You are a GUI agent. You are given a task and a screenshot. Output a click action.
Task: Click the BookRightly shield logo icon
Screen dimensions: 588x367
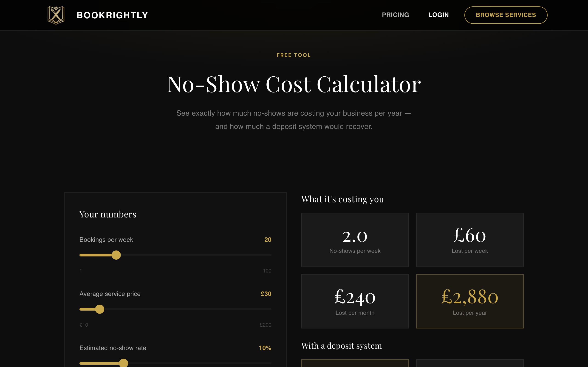tap(56, 15)
